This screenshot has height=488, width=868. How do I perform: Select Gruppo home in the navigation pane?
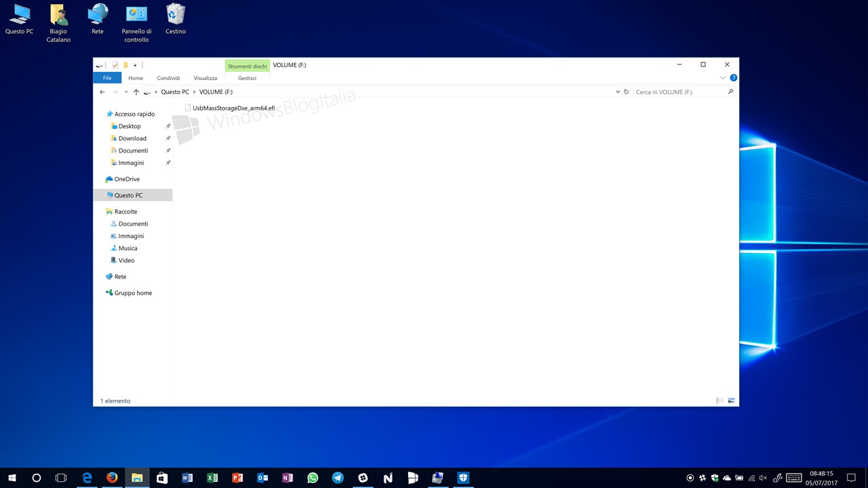(x=132, y=293)
